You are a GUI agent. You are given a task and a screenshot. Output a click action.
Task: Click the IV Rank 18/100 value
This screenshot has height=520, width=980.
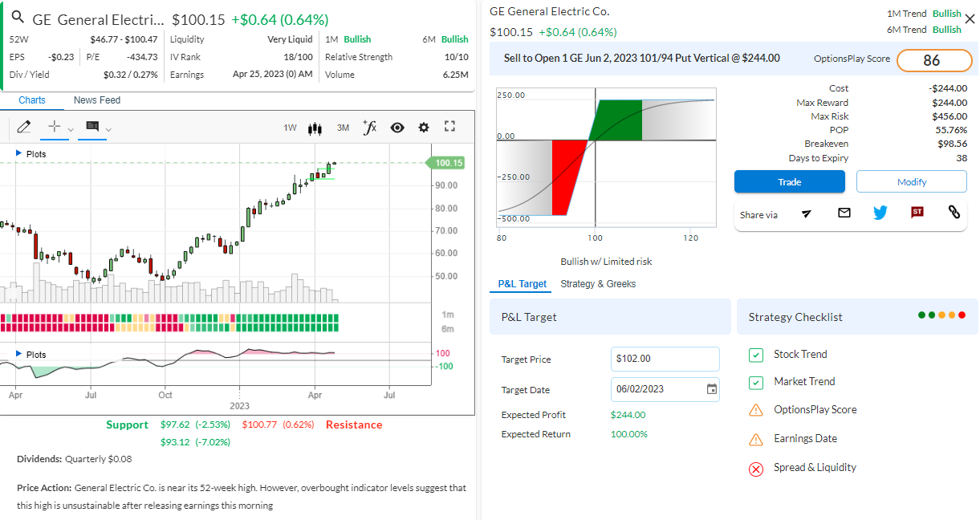tap(298, 57)
